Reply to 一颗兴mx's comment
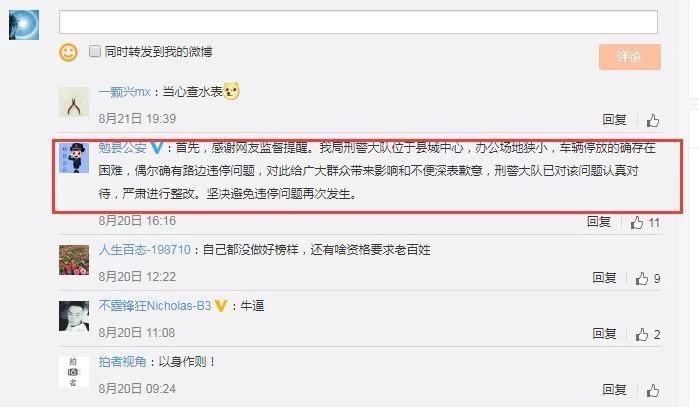Screen dimensions: 699x407 click(614, 119)
